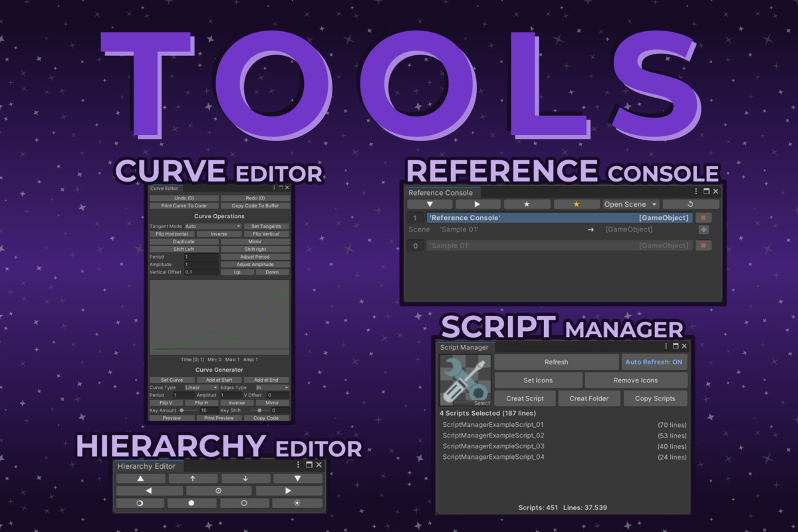
Task: Click the blue plus beside Scene 'Sample 01'
Action: (x=704, y=230)
